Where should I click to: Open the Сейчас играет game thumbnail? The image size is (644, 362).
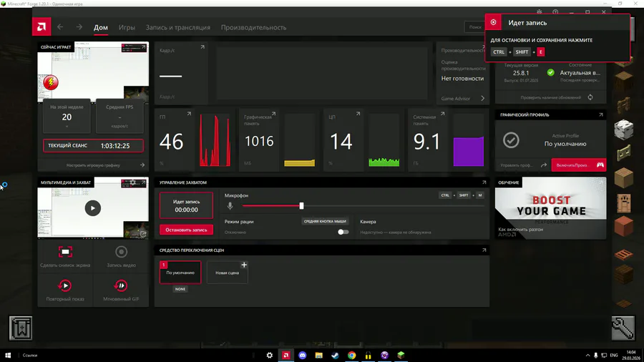[x=93, y=71]
